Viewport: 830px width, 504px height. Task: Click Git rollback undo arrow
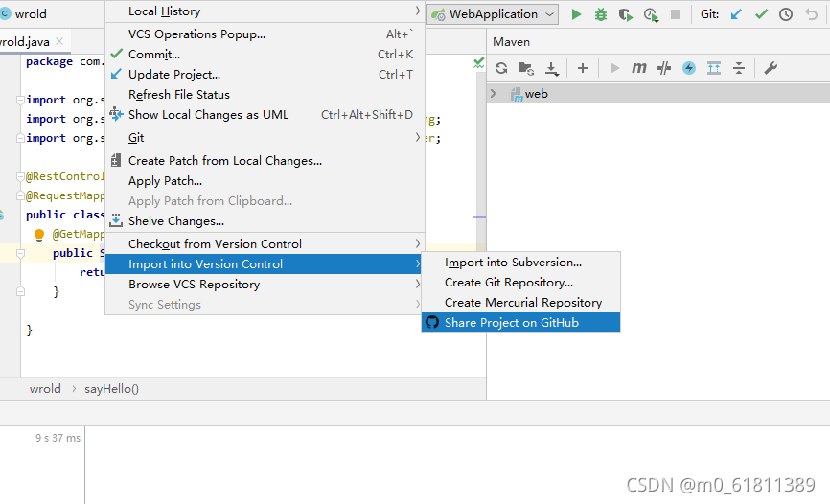811,14
